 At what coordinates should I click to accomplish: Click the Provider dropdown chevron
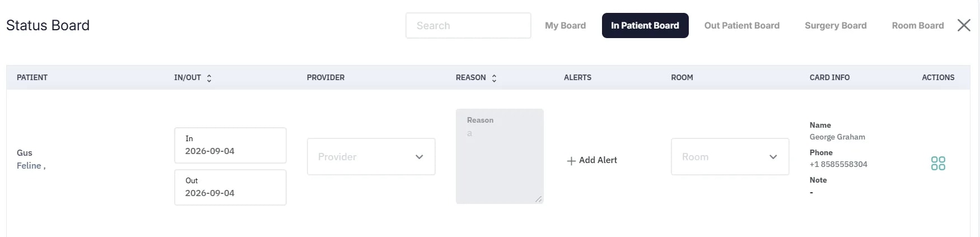[419, 157]
